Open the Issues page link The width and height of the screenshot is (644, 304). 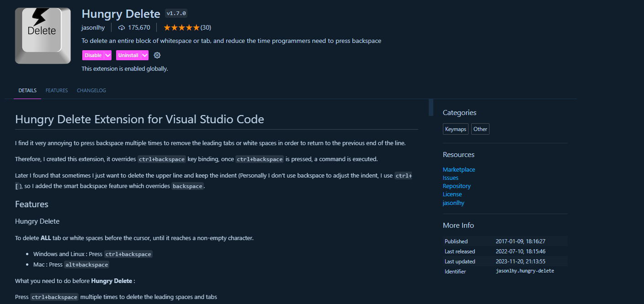450,178
